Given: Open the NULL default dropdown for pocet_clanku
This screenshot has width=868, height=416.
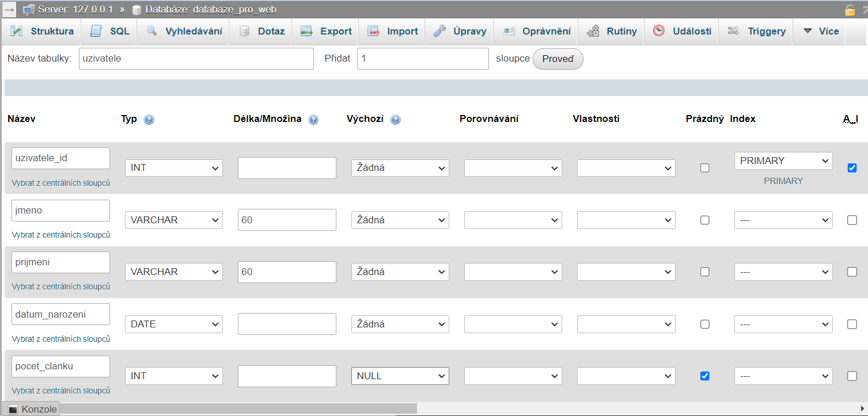Looking at the screenshot, I should click(x=400, y=376).
